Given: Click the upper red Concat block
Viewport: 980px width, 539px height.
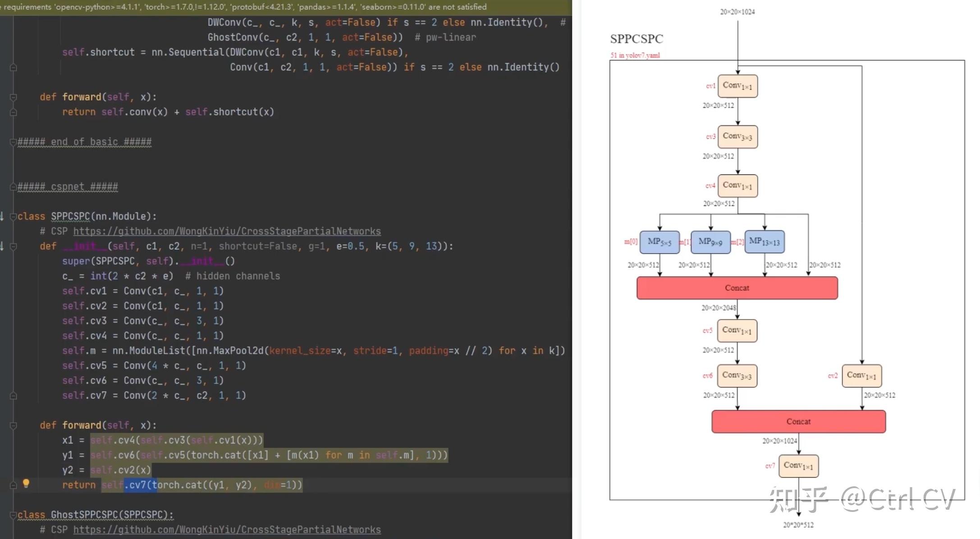Looking at the screenshot, I should (x=737, y=288).
